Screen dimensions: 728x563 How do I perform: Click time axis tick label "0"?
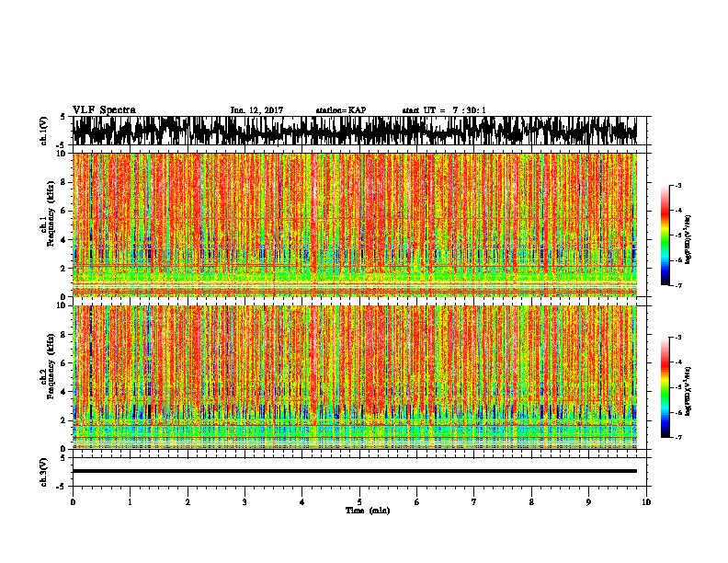(73, 502)
